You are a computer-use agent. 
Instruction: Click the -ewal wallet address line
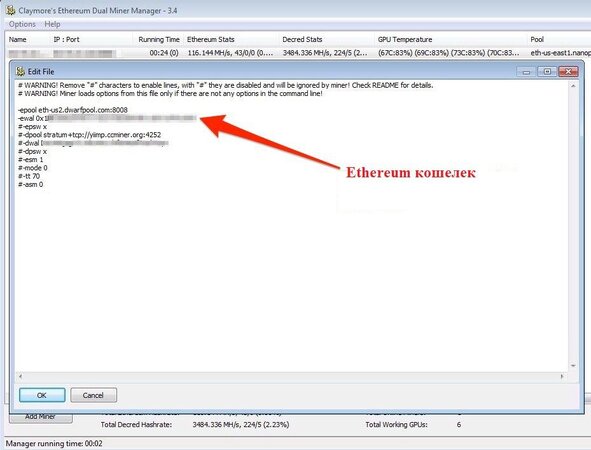pyautogui.click(x=107, y=118)
